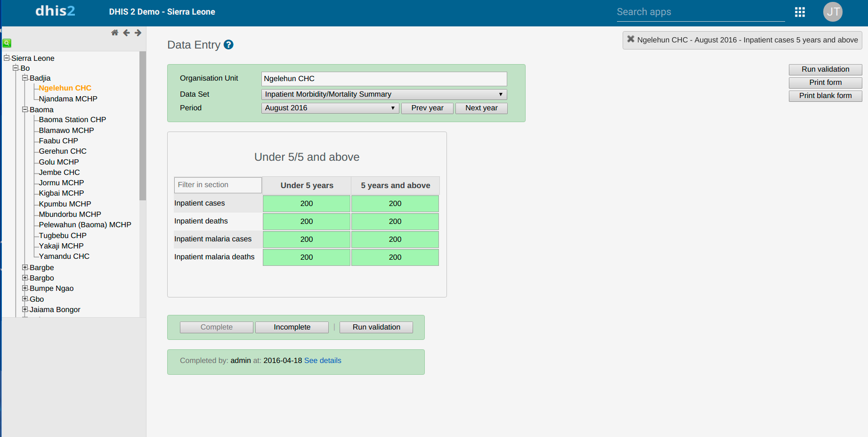Select Gerehun CHC in the tree
This screenshot has width=868, height=437.
click(63, 151)
